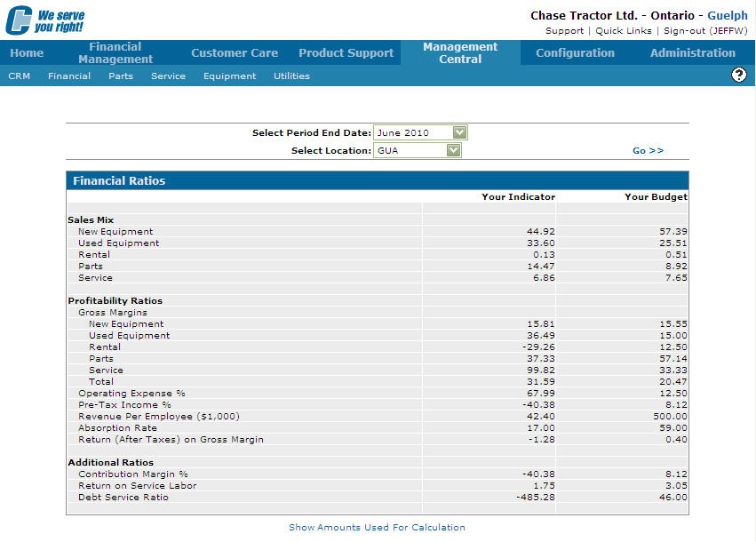This screenshot has width=756, height=542.
Task: Switch to Customer Care tab
Action: (x=235, y=53)
